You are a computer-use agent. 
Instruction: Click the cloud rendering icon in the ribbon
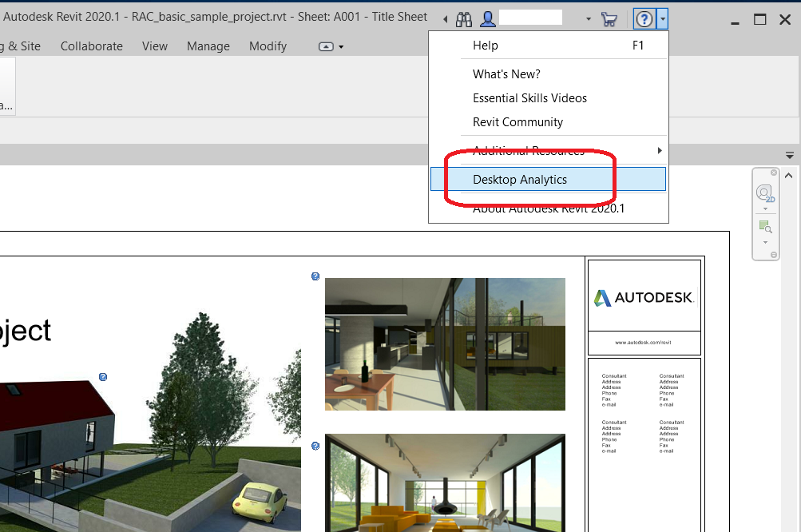(326, 46)
